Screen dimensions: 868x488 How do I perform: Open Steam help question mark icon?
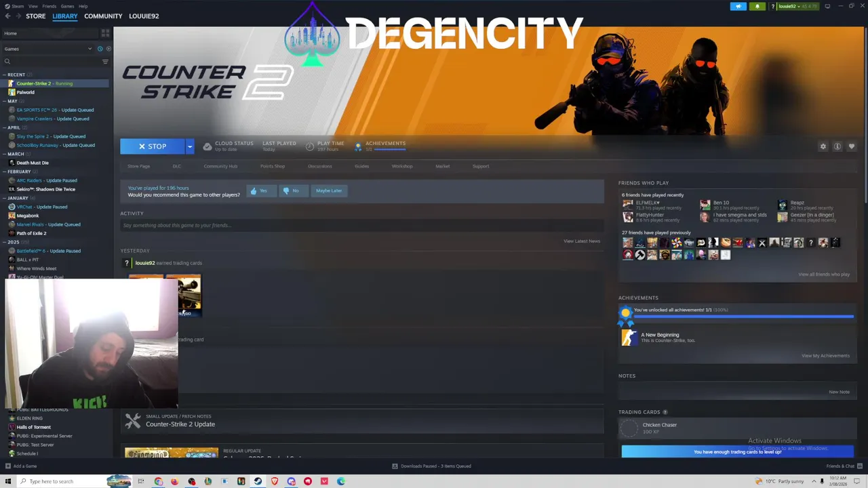pyautogui.click(x=772, y=6)
